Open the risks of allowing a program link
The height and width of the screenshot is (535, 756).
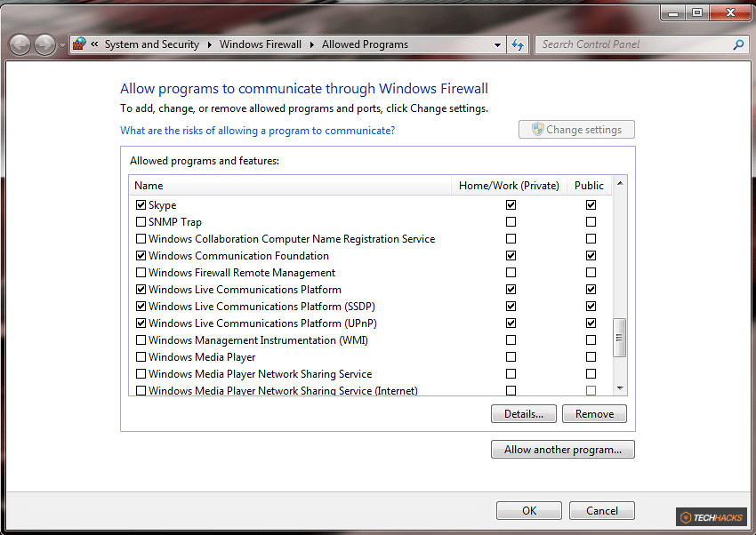257,131
